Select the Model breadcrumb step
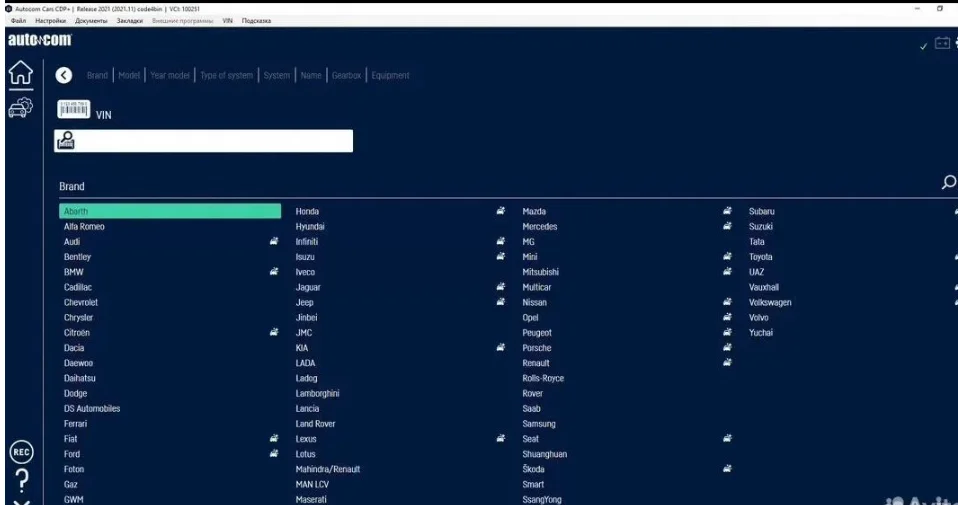The width and height of the screenshot is (958, 505). 129,75
